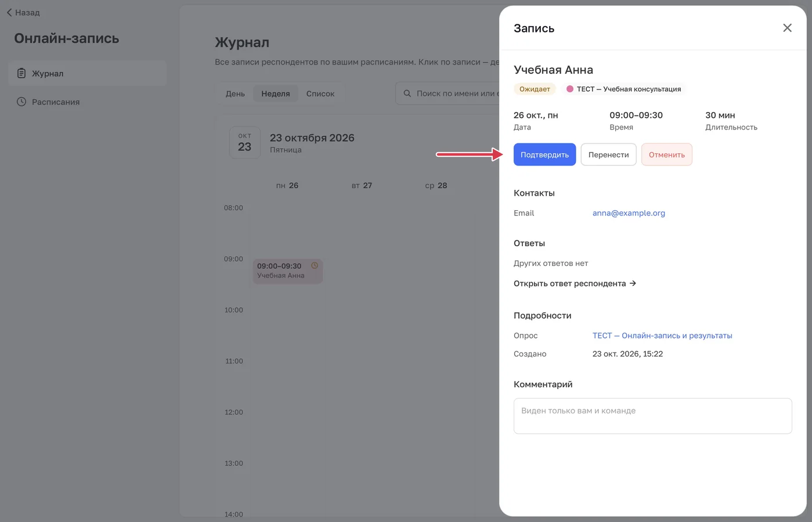Open the ТЕСТ — Онлайн-запись и результаты survey link
The image size is (812, 522).
click(662, 336)
